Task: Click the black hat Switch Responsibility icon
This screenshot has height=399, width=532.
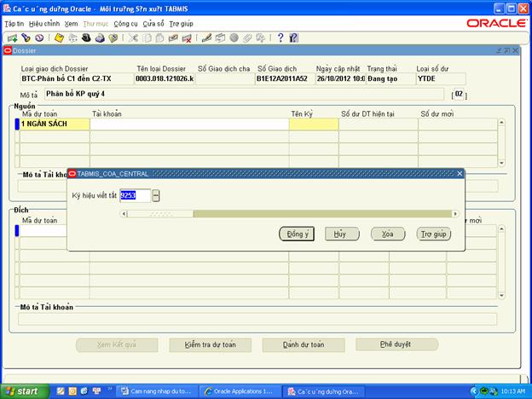Action: point(86,38)
